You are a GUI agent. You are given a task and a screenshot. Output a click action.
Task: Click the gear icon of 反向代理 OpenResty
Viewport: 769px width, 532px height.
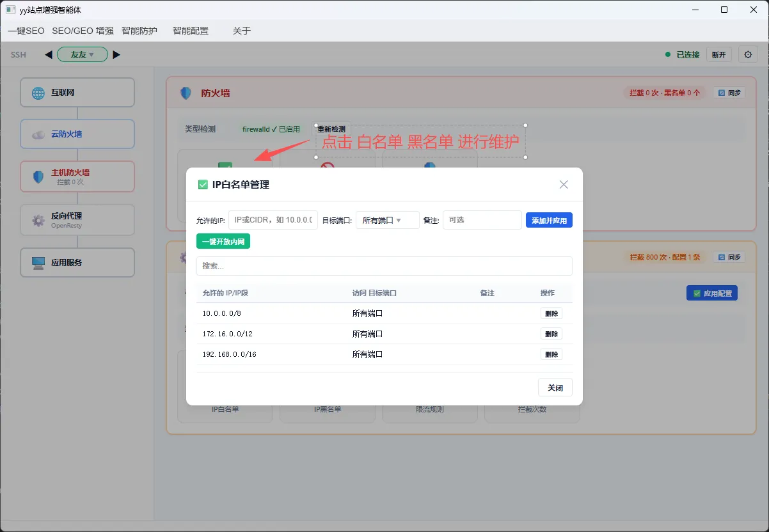point(38,220)
